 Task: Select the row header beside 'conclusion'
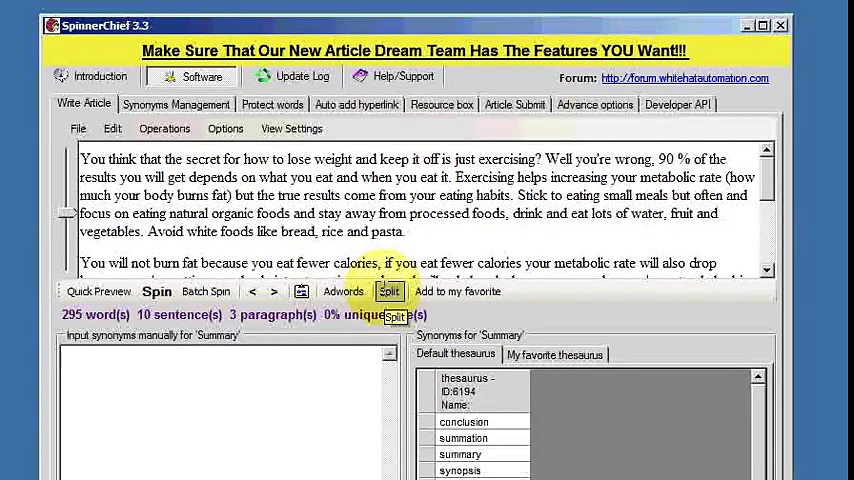427,422
